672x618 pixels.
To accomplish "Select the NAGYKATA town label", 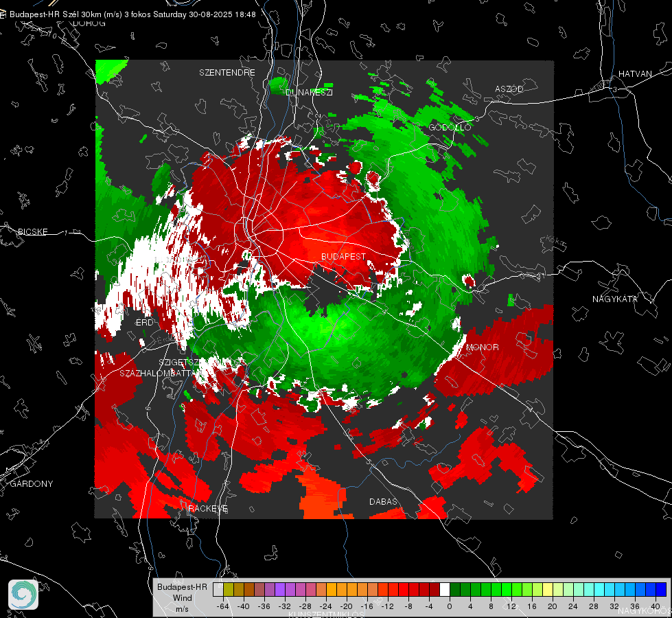I will pyautogui.click(x=615, y=299).
